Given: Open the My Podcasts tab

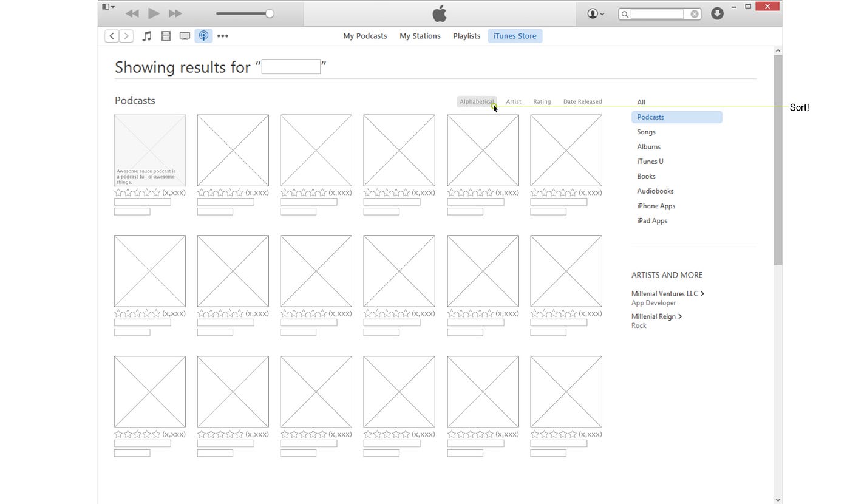Looking at the screenshot, I should click(365, 36).
